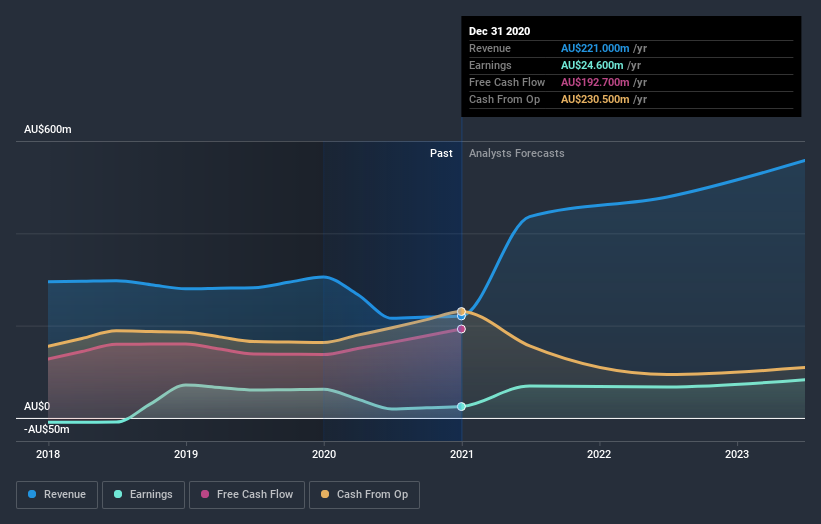Select the 2021 x-axis label

coord(461,454)
